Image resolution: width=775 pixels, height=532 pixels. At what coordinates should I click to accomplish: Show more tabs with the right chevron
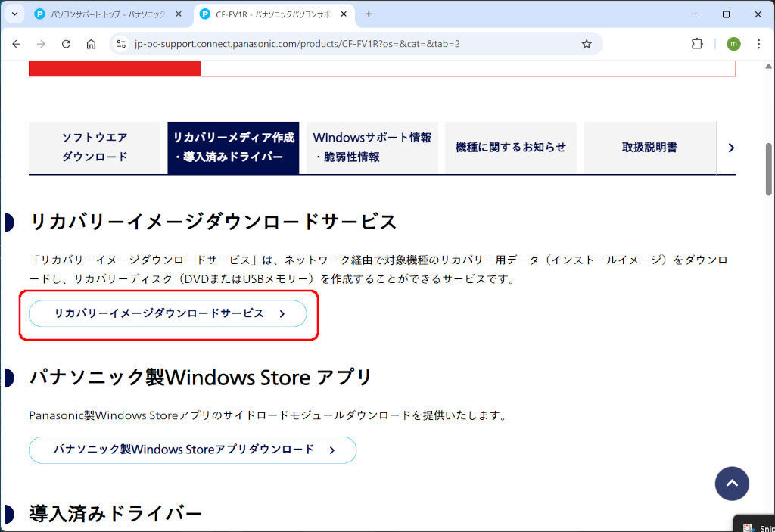[731, 148]
